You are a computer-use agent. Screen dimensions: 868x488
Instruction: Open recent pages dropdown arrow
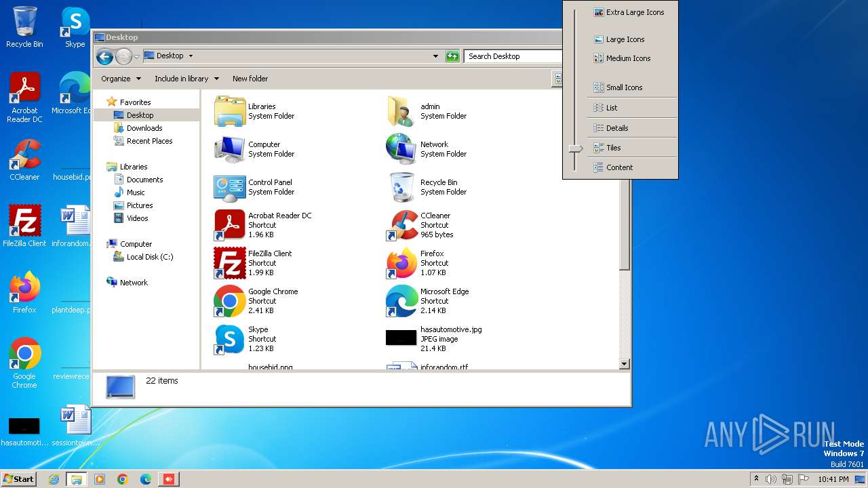[x=136, y=56]
